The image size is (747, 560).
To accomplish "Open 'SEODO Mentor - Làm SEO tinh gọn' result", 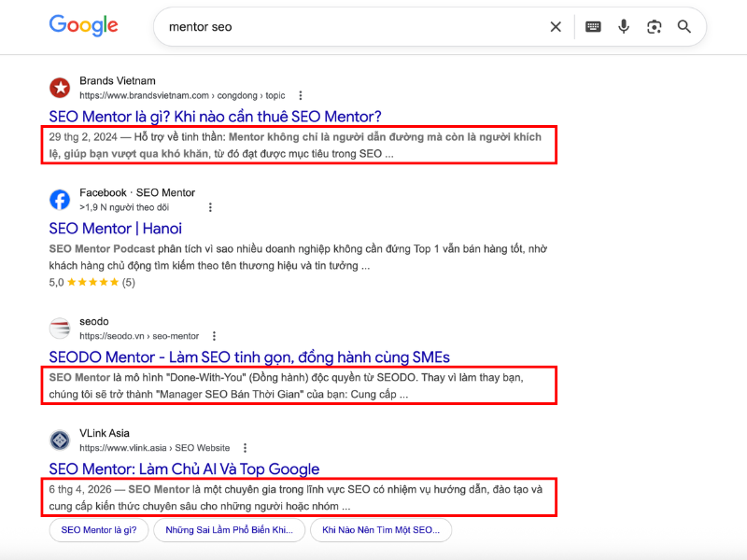I will (249, 357).
